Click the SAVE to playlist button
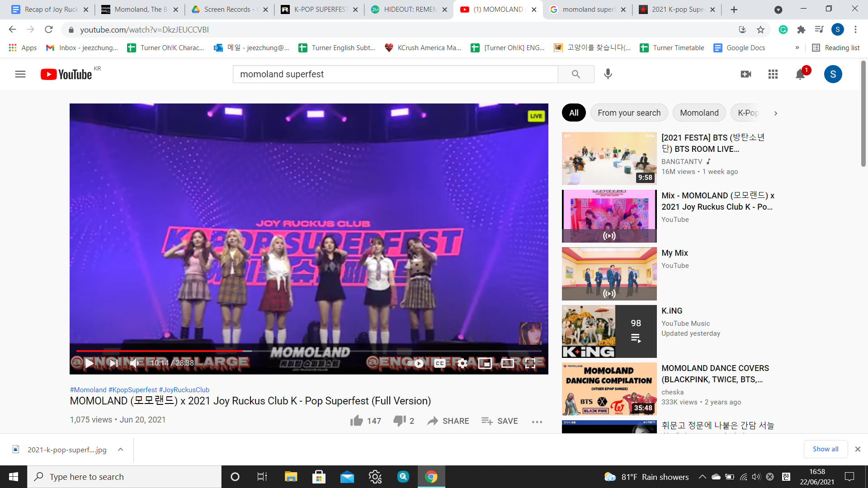The height and width of the screenshot is (488, 868). pyautogui.click(x=500, y=421)
